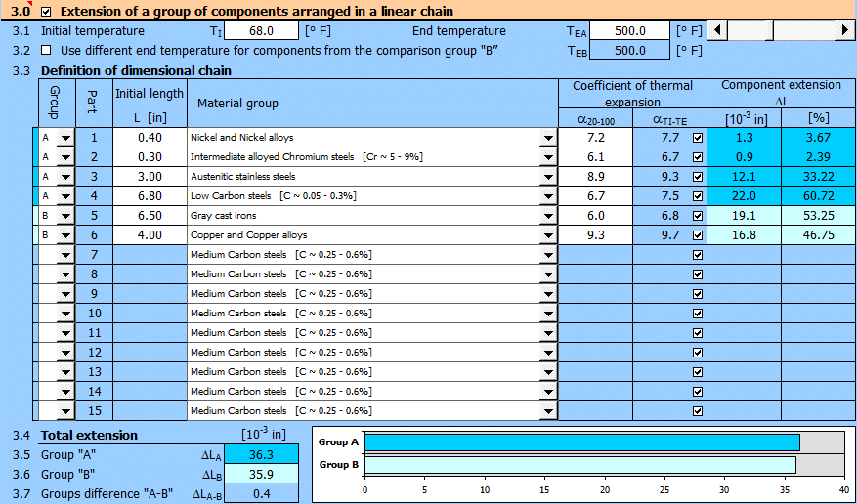
Task: Select initial length cell 6.50 for part 5
Action: pos(150,216)
